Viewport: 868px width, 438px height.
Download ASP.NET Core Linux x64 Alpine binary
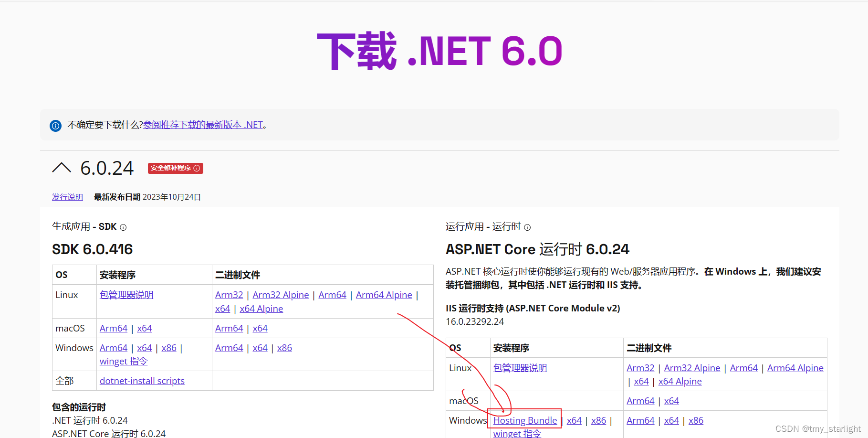tap(680, 381)
